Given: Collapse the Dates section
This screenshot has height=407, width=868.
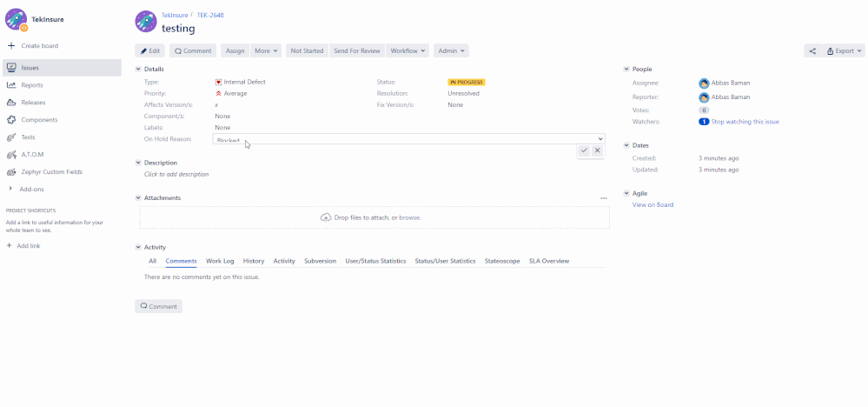Looking at the screenshot, I should pyautogui.click(x=626, y=145).
